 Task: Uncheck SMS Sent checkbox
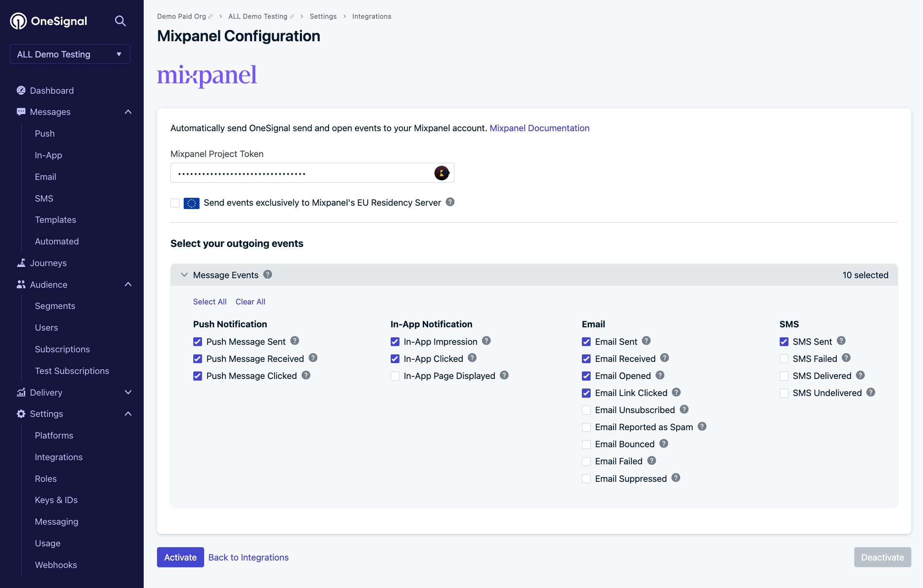[x=784, y=341]
